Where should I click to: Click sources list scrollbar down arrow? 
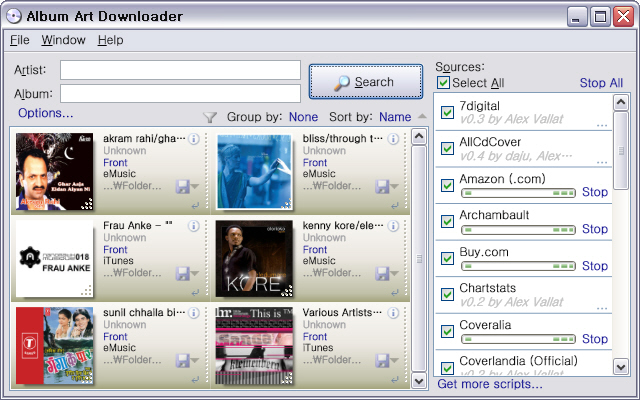[x=621, y=367]
